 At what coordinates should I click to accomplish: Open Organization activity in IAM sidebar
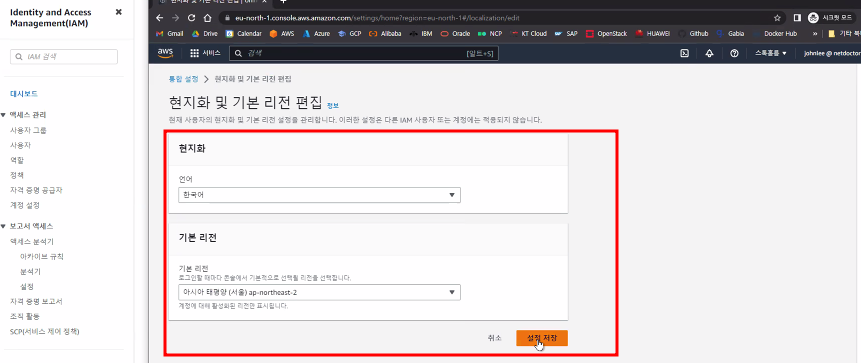pyautogui.click(x=25, y=316)
